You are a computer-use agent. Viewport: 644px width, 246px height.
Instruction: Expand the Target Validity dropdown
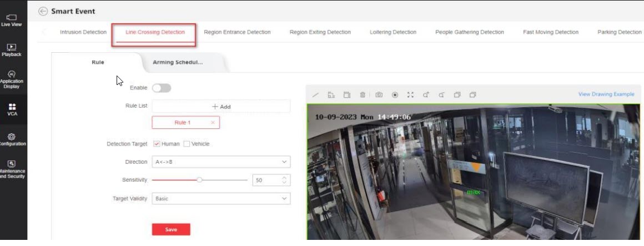[221, 198]
